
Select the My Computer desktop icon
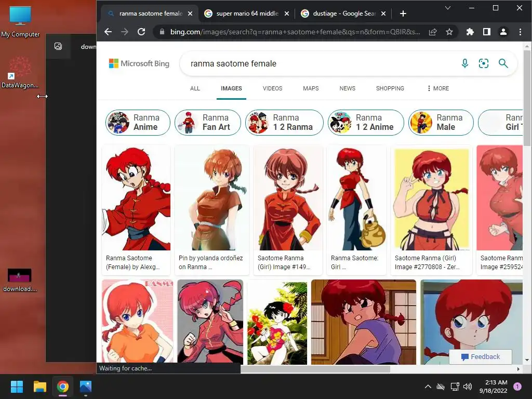pos(20,21)
